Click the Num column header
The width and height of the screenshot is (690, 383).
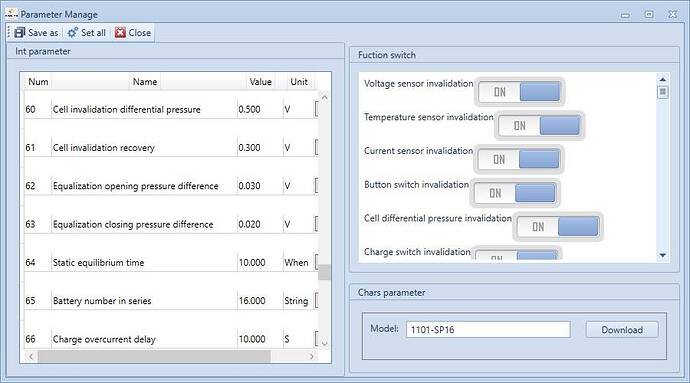(38, 82)
